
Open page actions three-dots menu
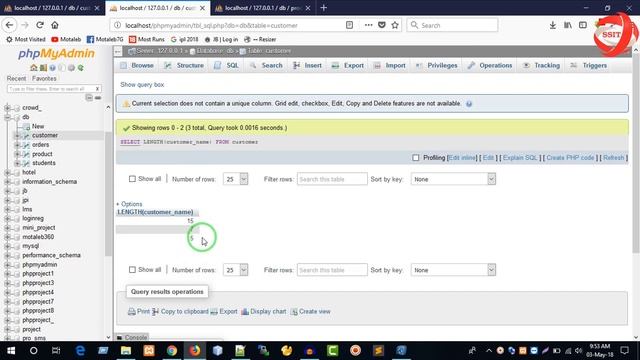point(368,25)
